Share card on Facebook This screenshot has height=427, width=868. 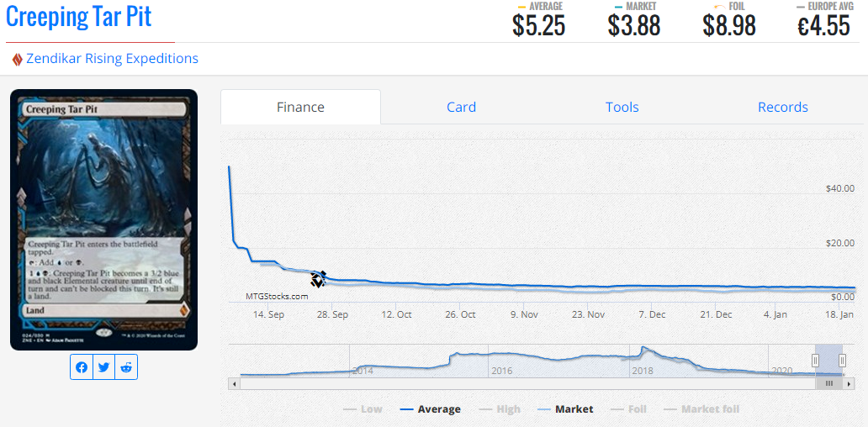[x=82, y=367]
